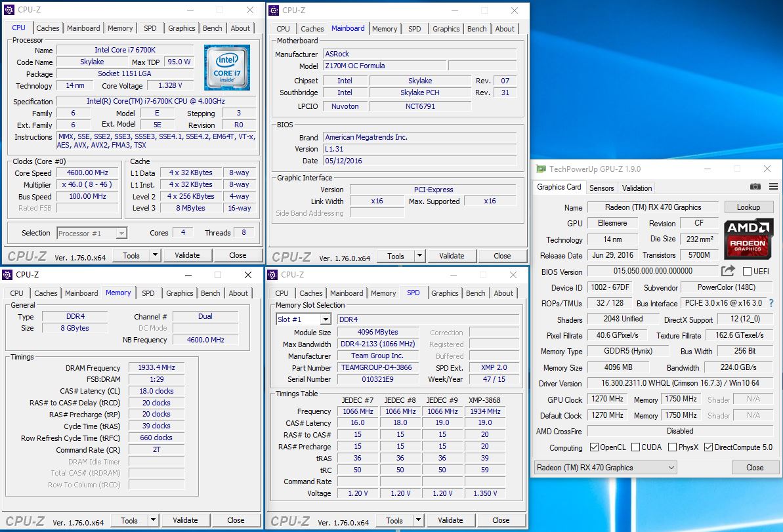Screen dimensions: 783x532
Task: Click Validate in the Mainboard CPU-Z window
Action: [x=452, y=256]
